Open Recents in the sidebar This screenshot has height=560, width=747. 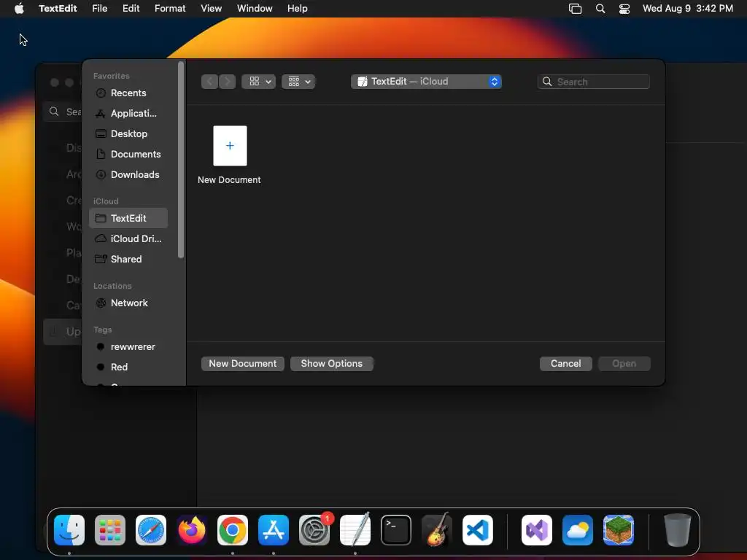click(x=128, y=93)
